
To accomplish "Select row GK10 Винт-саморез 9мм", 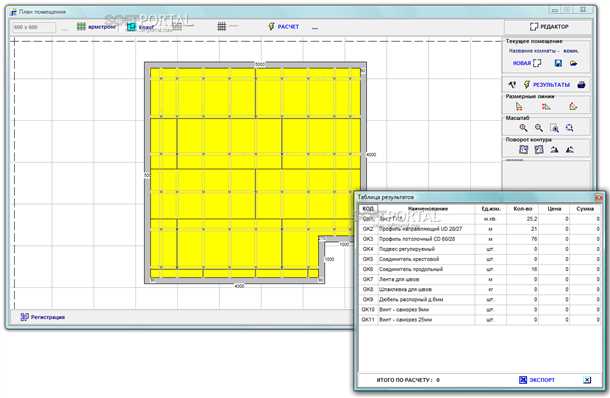I will pos(480,310).
